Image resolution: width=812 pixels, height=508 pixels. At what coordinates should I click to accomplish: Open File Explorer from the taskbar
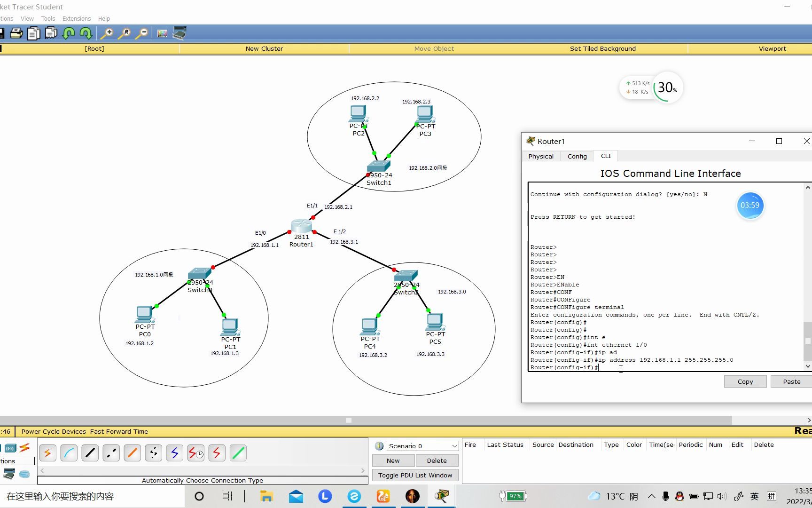tap(267, 496)
